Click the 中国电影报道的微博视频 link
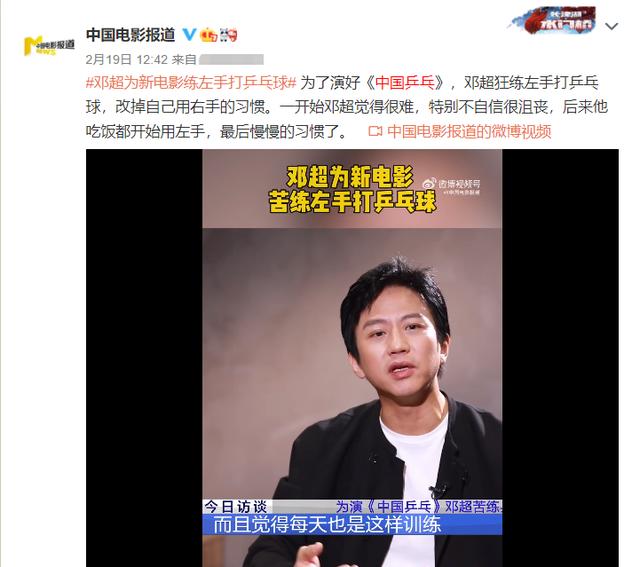 coord(469,131)
